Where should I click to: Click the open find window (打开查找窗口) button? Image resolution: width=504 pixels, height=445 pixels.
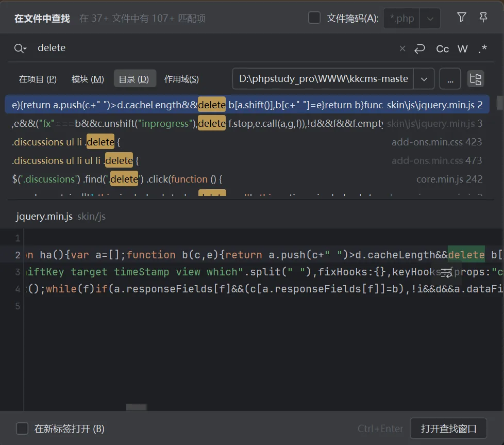(448, 428)
